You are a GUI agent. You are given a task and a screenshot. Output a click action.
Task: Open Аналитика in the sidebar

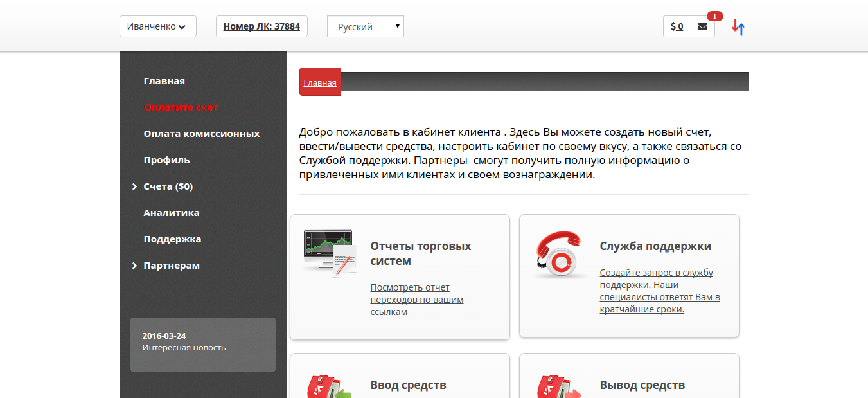pos(172,213)
